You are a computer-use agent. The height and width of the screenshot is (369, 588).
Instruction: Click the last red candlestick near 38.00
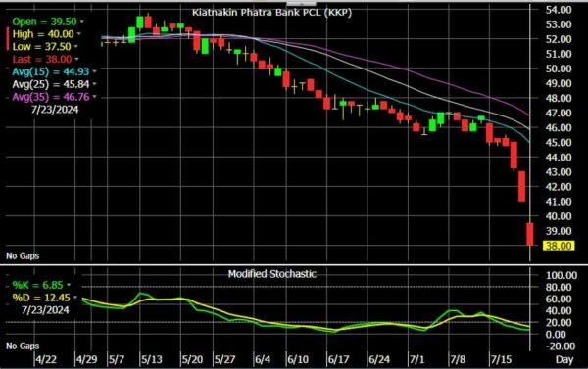(530, 234)
